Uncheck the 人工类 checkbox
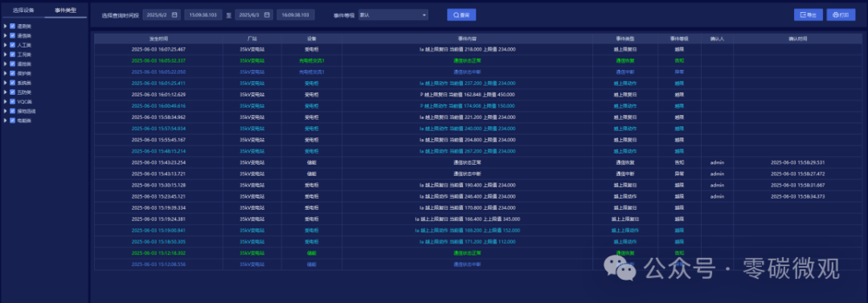Screen dimensions: 868x303 pos(12,45)
